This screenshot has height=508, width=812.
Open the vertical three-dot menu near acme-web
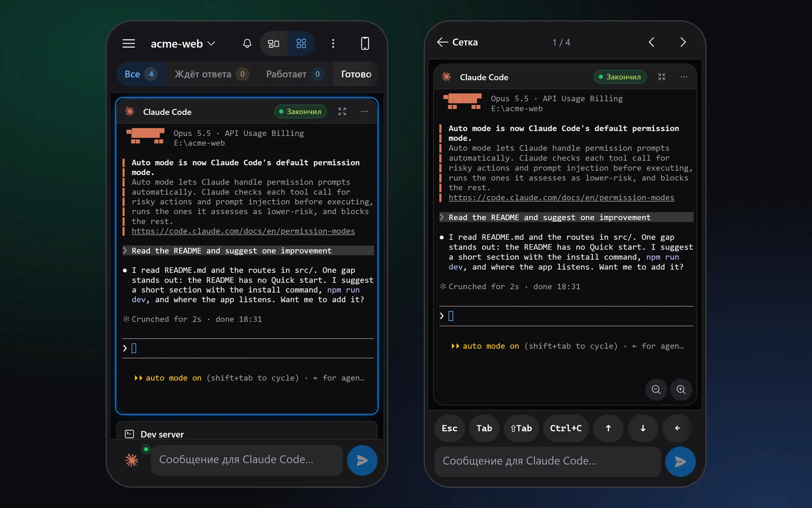(x=333, y=44)
